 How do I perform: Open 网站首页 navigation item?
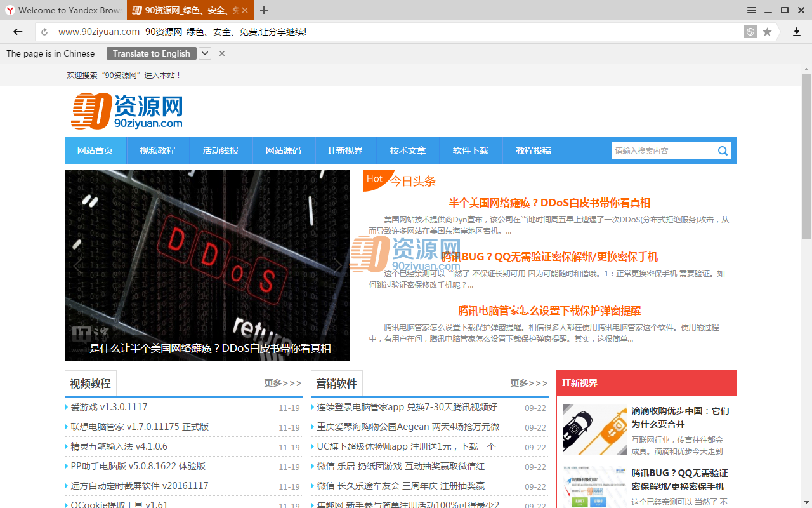coord(95,150)
